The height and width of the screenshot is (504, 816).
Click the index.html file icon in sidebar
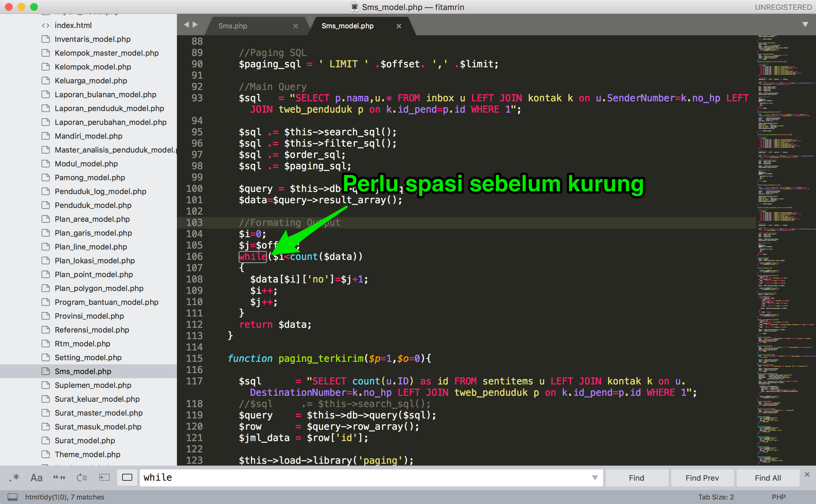[x=46, y=25]
